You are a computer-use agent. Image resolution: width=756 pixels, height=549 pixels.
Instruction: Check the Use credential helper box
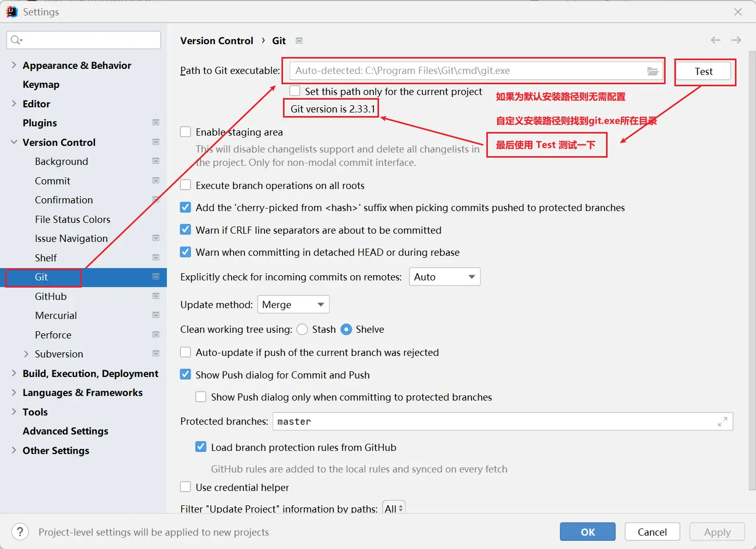(x=185, y=487)
